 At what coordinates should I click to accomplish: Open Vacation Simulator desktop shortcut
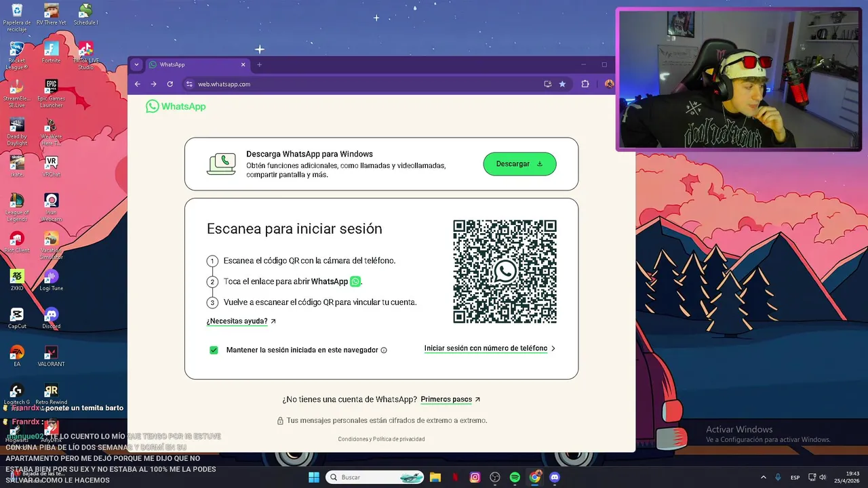tap(51, 245)
